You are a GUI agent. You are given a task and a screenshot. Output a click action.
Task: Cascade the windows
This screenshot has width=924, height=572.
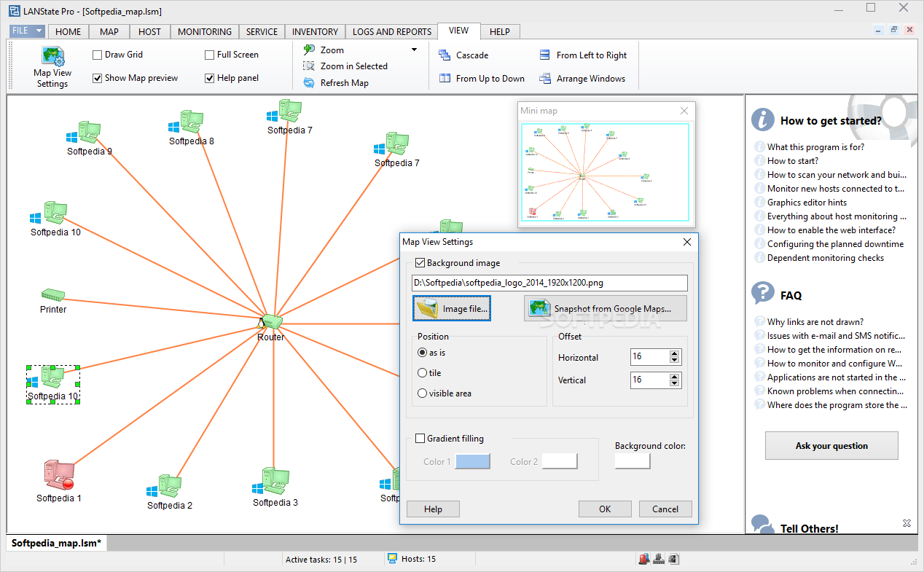pyautogui.click(x=463, y=55)
